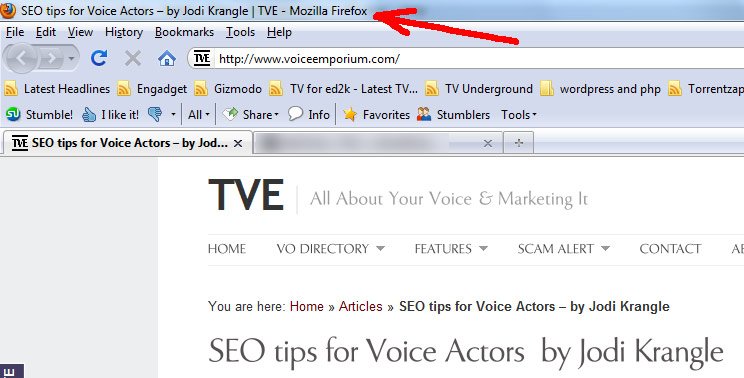Click the Home breadcrumb link
This screenshot has height=378, width=744.
click(307, 306)
